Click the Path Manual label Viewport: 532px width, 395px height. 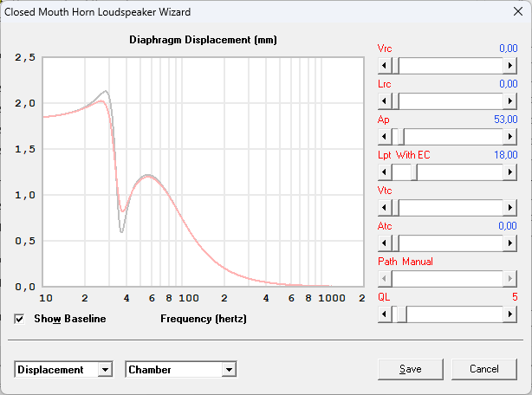(x=405, y=262)
